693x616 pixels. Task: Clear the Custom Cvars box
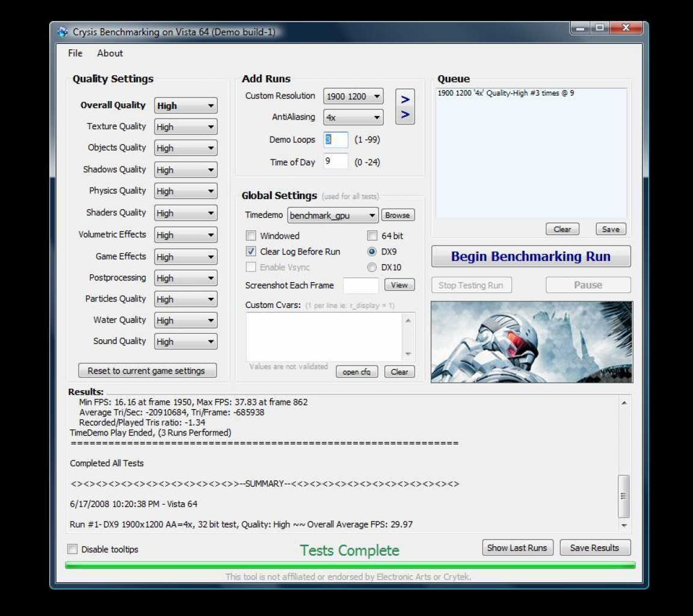[x=399, y=372]
